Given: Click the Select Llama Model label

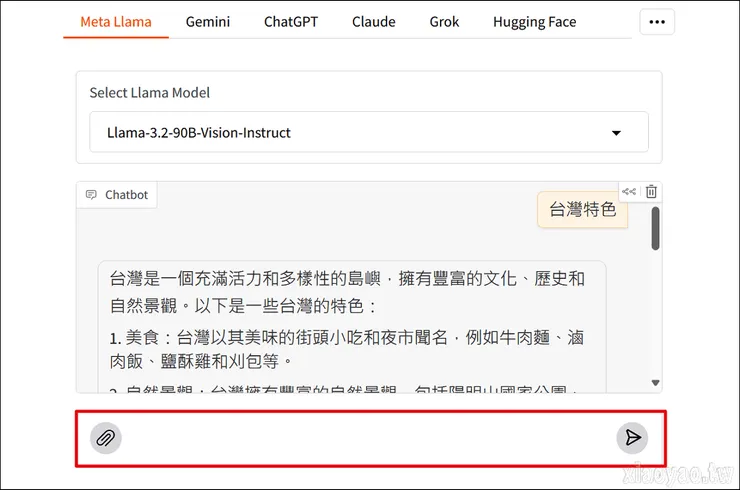Looking at the screenshot, I should 150,93.
